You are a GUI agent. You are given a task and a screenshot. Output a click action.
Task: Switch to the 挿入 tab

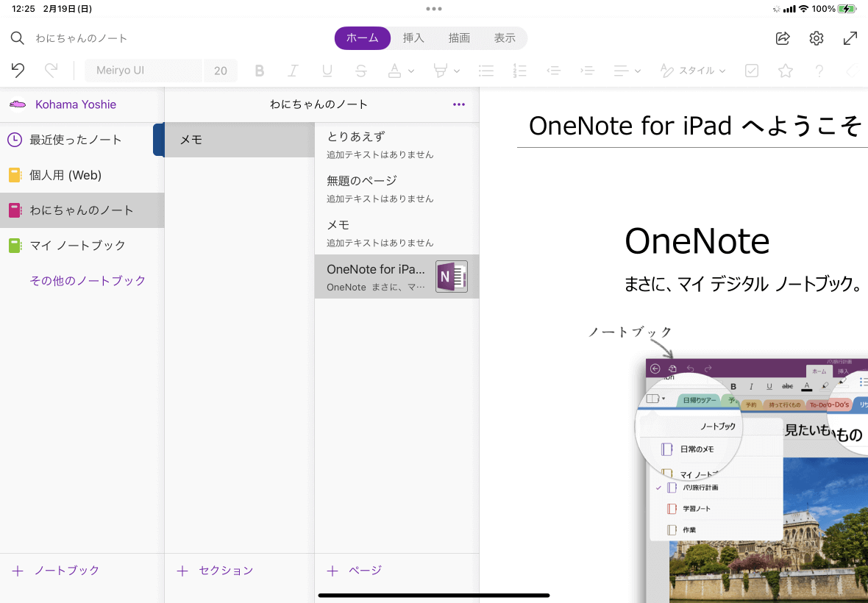click(x=413, y=38)
